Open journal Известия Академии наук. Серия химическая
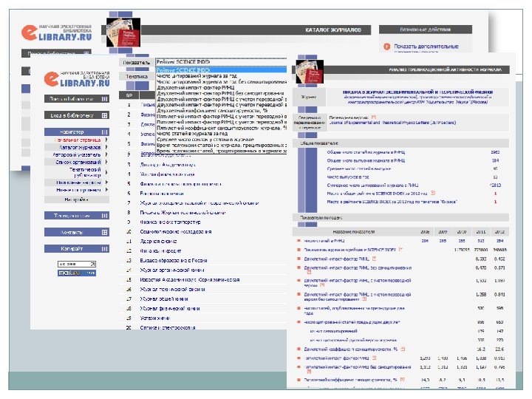The width and height of the screenshot is (532, 399). click(190, 279)
